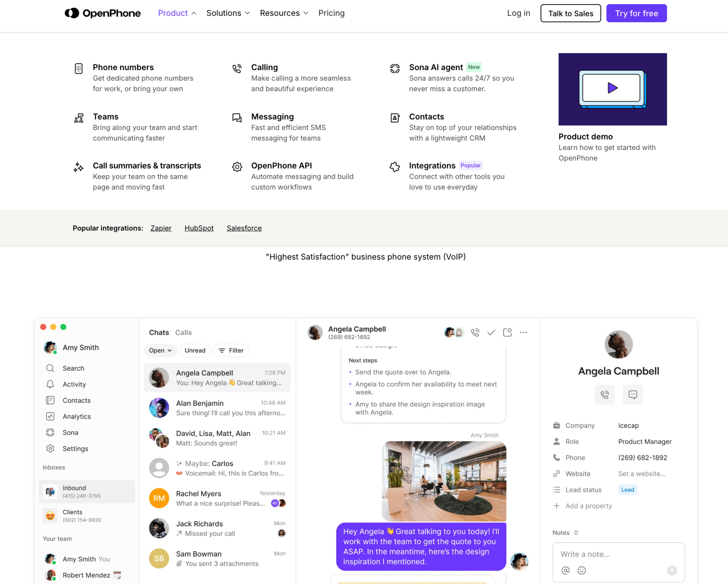
Task: Play the Product demo video thumbnail
Action: (x=612, y=88)
